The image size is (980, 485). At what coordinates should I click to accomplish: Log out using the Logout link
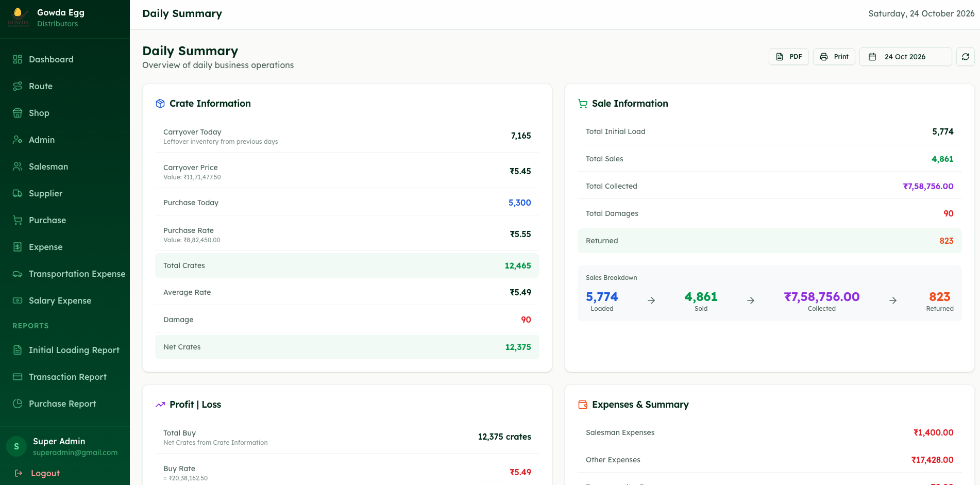point(37,473)
